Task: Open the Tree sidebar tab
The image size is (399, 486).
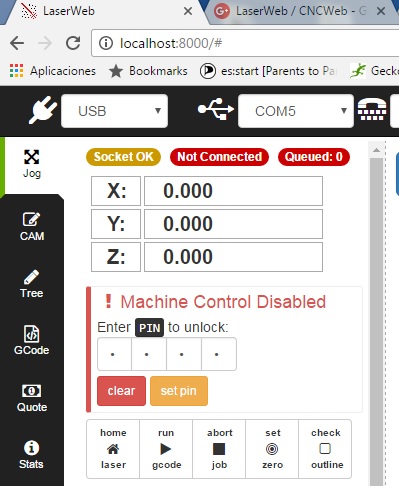Action: point(32,284)
